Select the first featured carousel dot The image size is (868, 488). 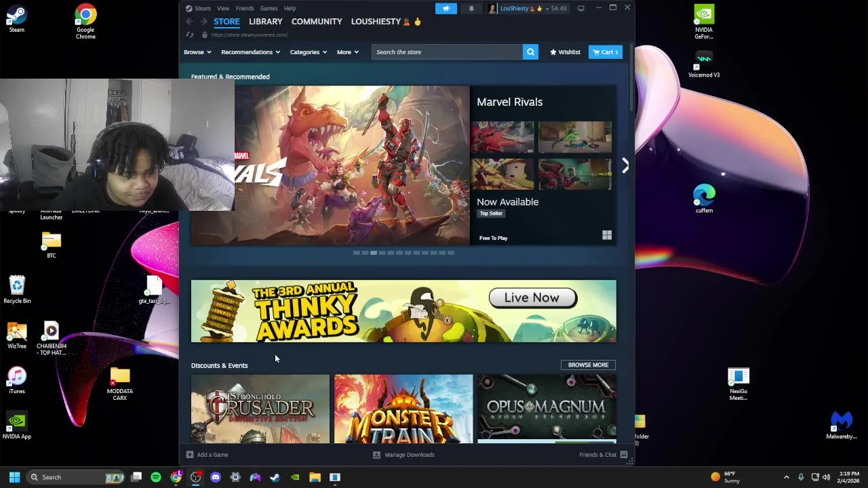coord(356,253)
